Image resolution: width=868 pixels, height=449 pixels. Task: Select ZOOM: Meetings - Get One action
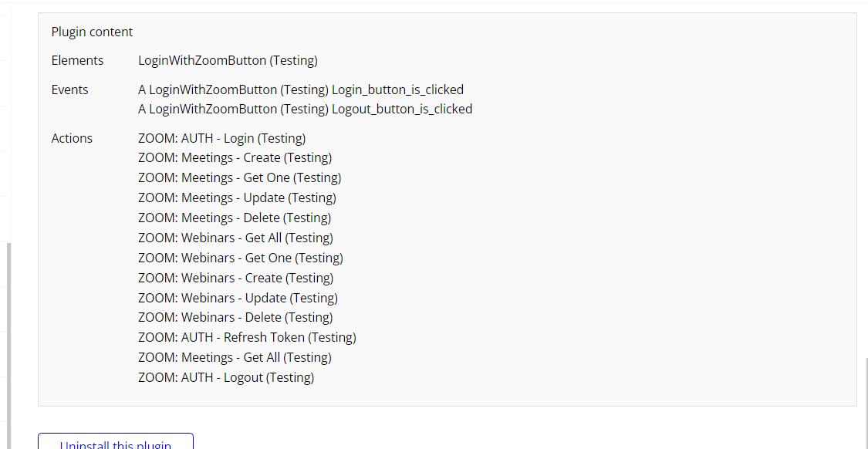239,177
